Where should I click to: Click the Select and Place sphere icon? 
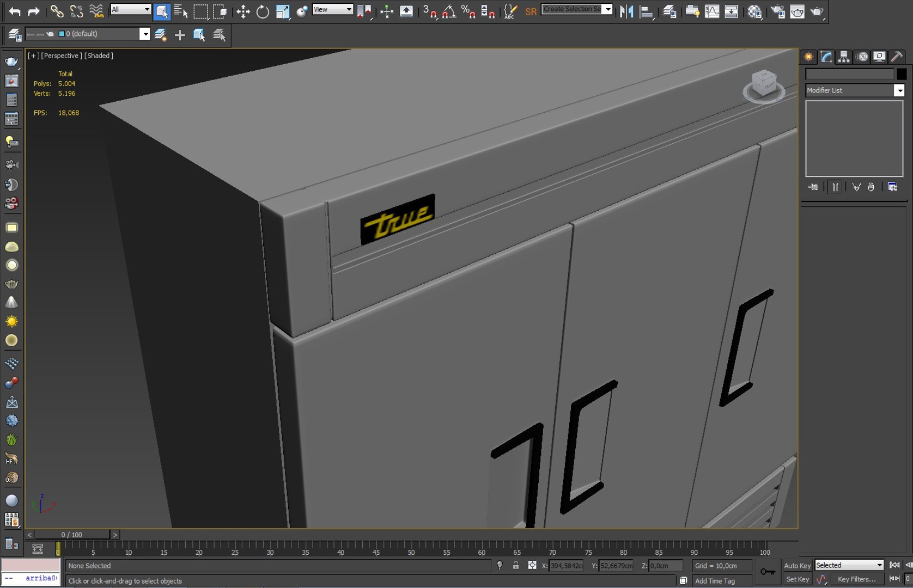[x=302, y=11]
